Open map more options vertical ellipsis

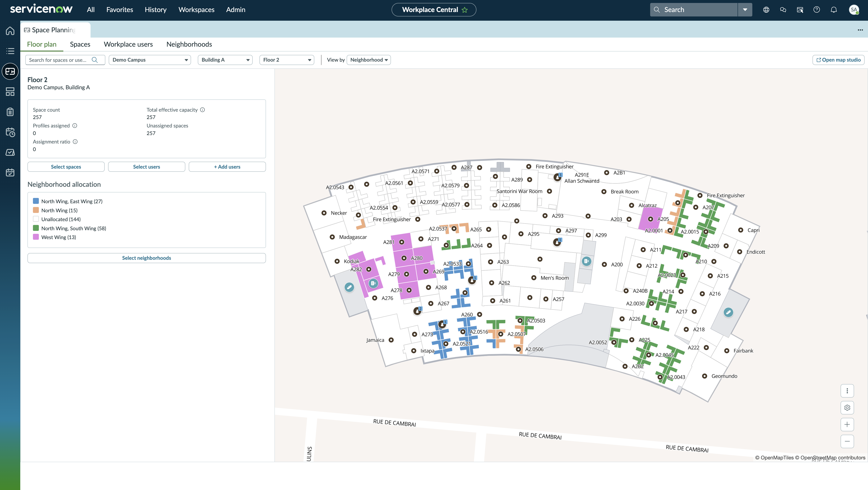(x=847, y=391)
